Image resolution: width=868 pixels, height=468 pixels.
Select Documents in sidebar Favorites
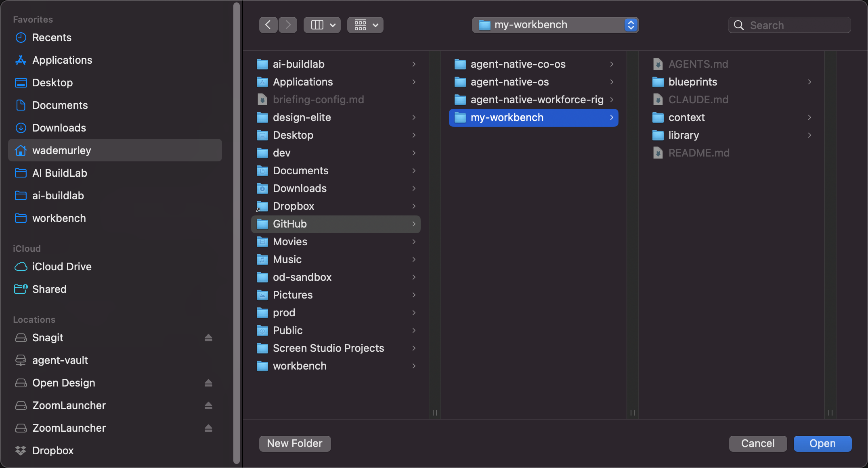pyautogui.click(x=115, y=105)
